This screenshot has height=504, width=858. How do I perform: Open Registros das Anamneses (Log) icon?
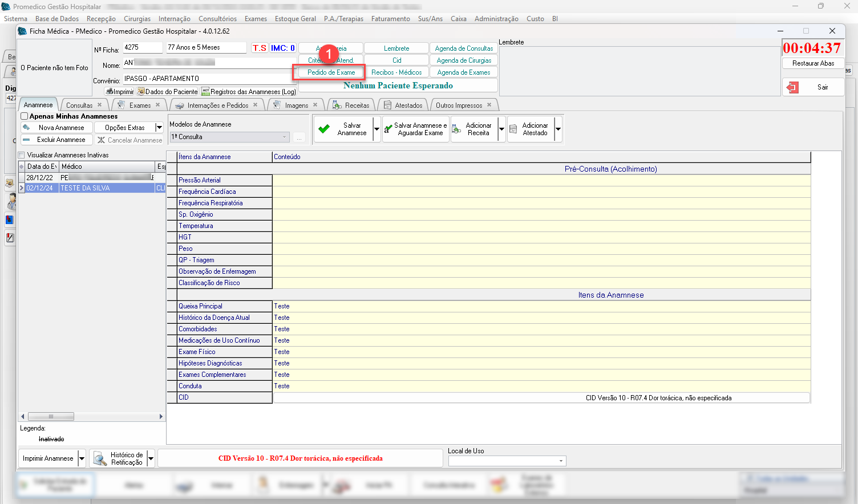point(206,91)
